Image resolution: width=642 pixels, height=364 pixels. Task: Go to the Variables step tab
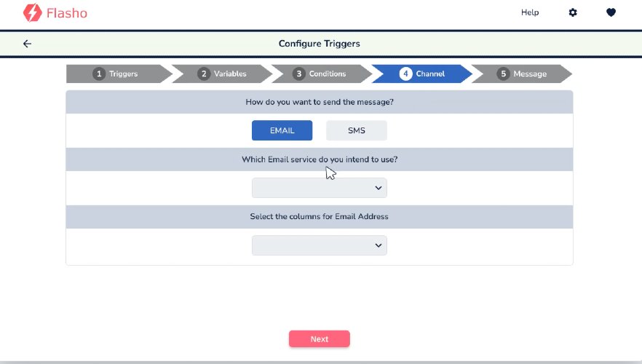tap(222, 74)
